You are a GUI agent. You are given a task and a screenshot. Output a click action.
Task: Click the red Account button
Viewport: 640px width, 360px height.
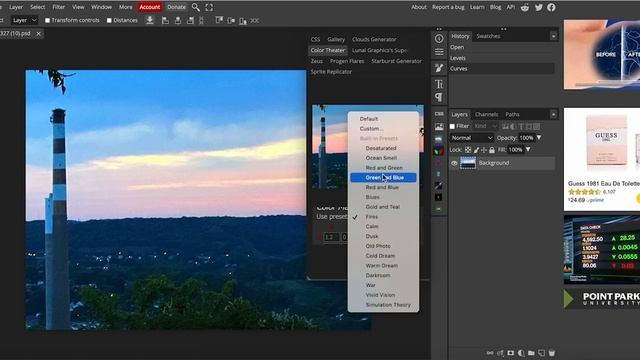150,7
